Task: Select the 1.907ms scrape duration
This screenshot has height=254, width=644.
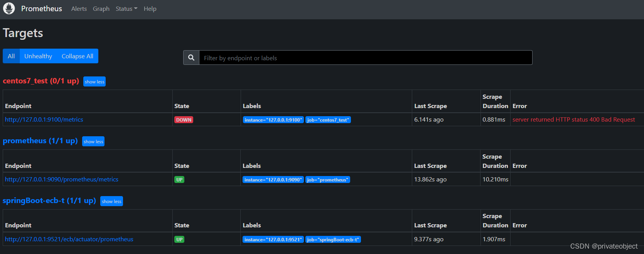Action: point(494,239)
